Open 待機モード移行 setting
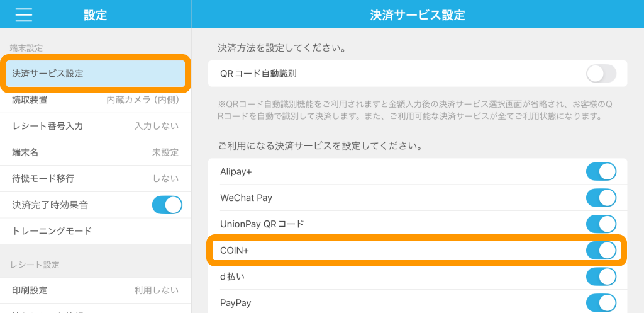 tap(96, 179)
